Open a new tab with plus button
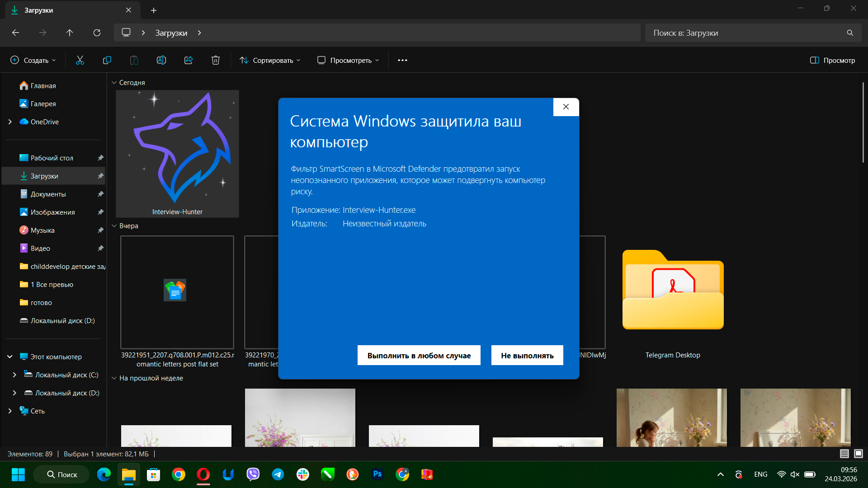868x488 pixels. [x=154, y=10]
